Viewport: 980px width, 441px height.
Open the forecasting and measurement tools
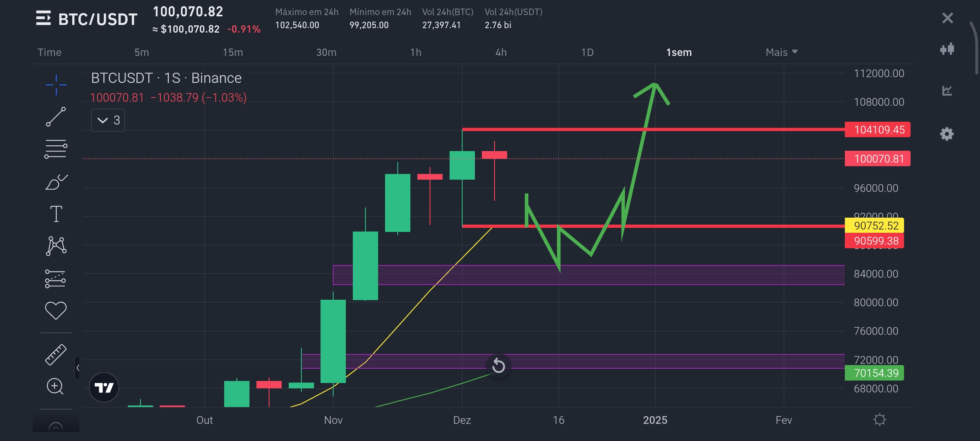(x=56, y=278)
